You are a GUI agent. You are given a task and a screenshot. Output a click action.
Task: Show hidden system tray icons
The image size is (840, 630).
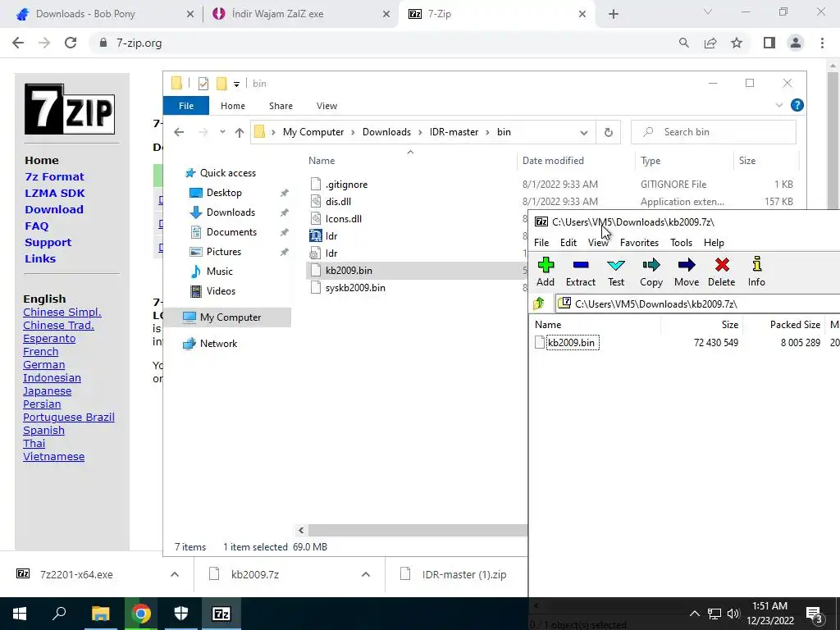coord(694,614)
